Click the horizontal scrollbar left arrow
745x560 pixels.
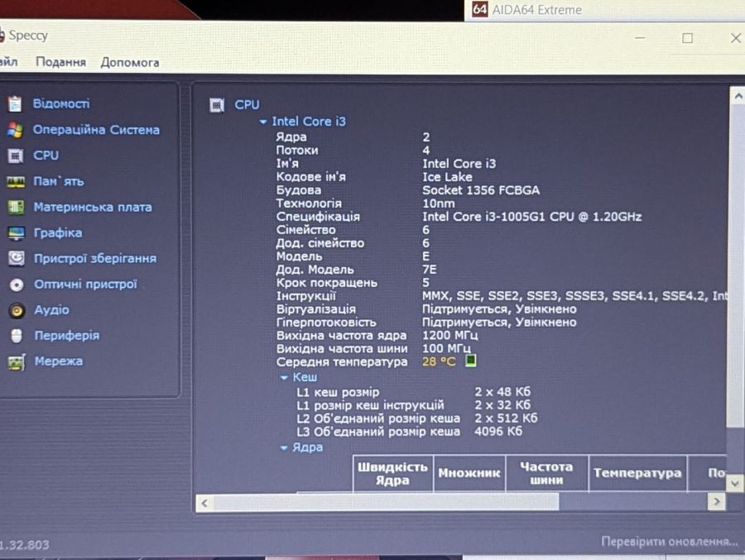pyautogui.click(x=204, y=503)
